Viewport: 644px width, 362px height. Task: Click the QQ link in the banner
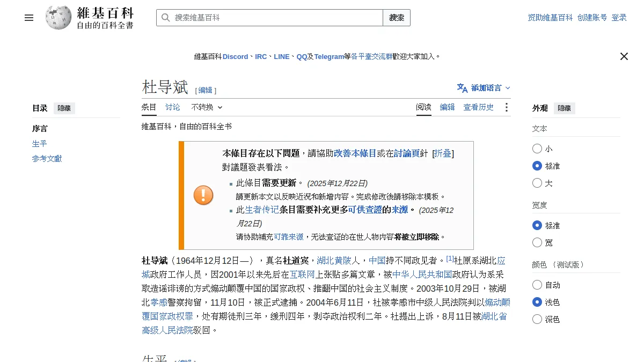302,56
